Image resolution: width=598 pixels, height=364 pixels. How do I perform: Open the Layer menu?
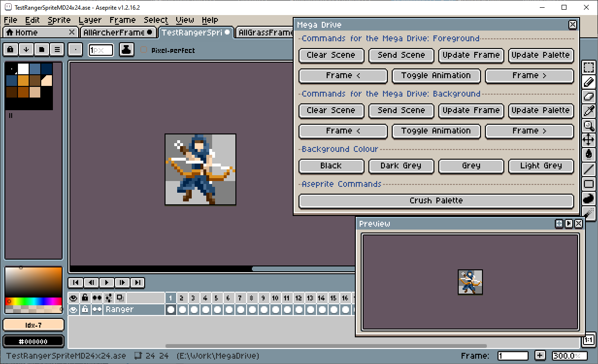tap(90, 20)
